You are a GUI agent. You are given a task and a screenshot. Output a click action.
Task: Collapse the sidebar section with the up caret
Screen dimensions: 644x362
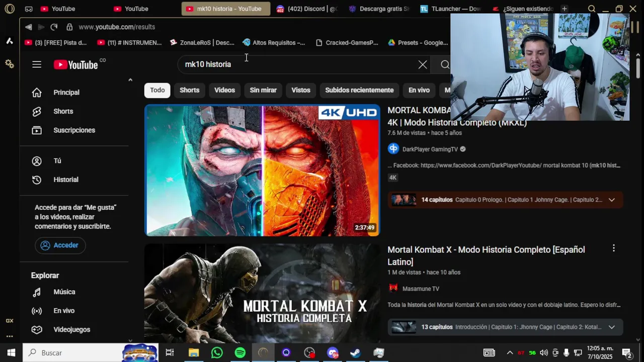(x=130, y=79)
